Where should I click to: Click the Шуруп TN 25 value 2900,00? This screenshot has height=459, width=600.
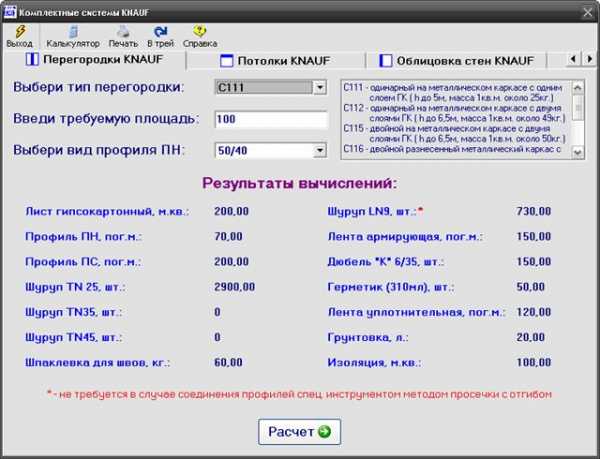click(235, 287)
